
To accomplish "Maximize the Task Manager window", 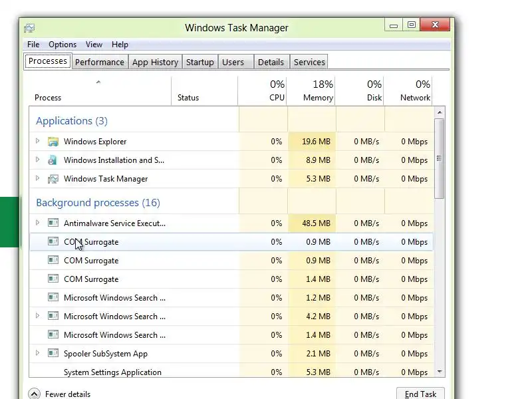I will [412, 25].
